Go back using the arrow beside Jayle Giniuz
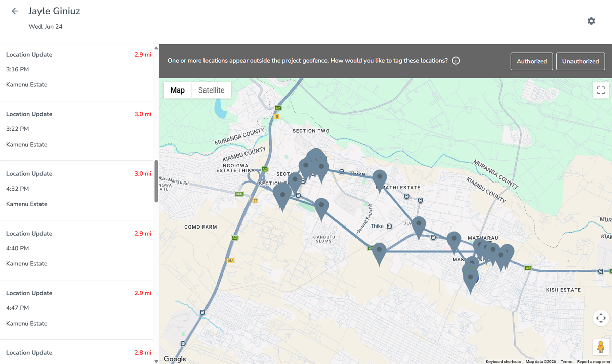The width and height of the screenshot is (612, 364). coord(15,11)
